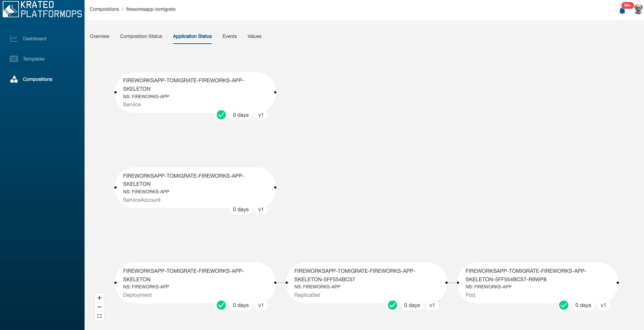Screen dimensions: 644x330
Task: Click the v1 badge on Deployment node
Action: coord(261,305)
